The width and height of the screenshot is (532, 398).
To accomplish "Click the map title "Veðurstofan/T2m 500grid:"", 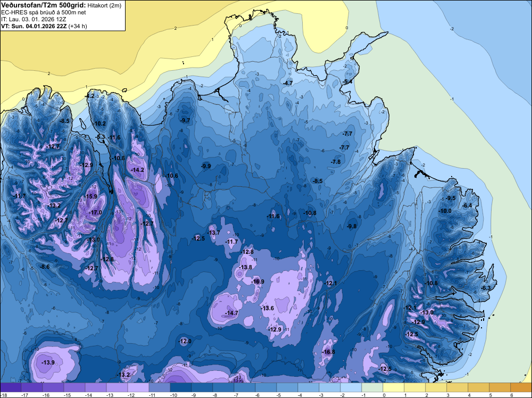I will [44, 5].
